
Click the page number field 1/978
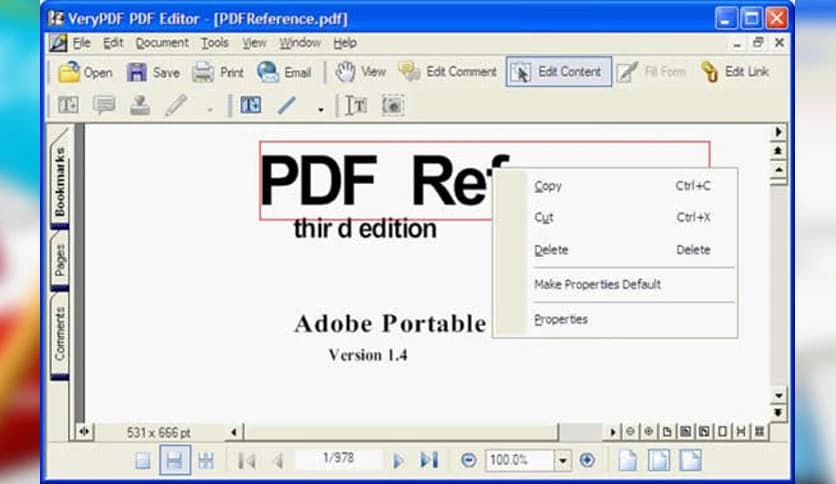338,458
